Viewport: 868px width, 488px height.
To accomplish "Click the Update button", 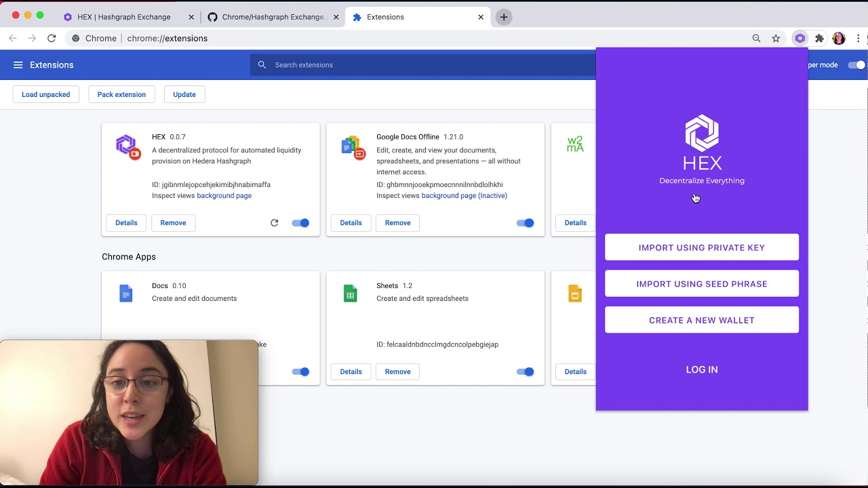I will coord(184,94).
